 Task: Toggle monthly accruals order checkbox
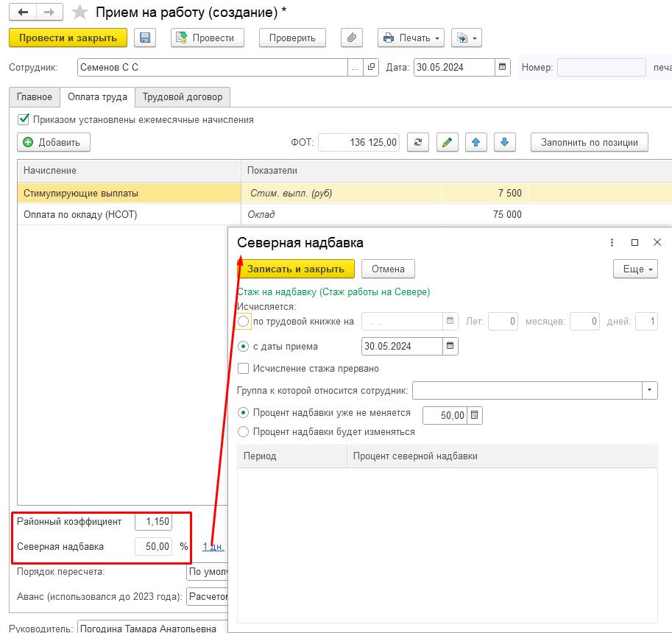tap(24, 119)
